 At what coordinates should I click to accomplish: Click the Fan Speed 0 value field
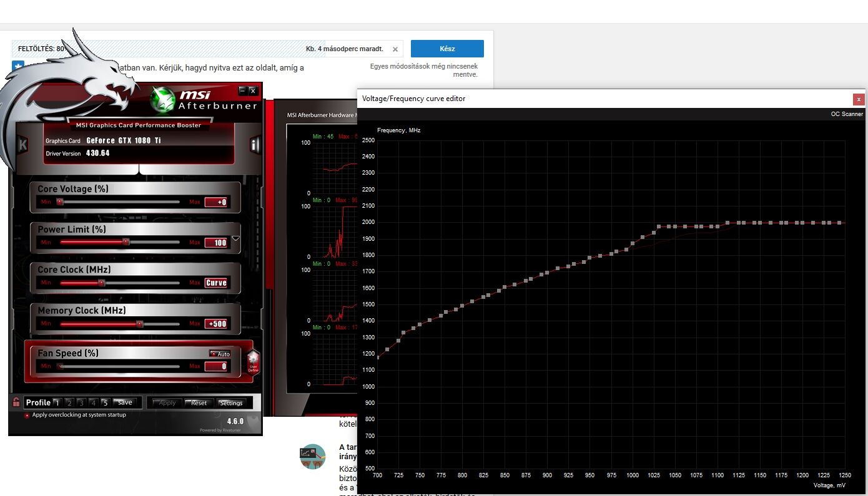pos(217,366)
